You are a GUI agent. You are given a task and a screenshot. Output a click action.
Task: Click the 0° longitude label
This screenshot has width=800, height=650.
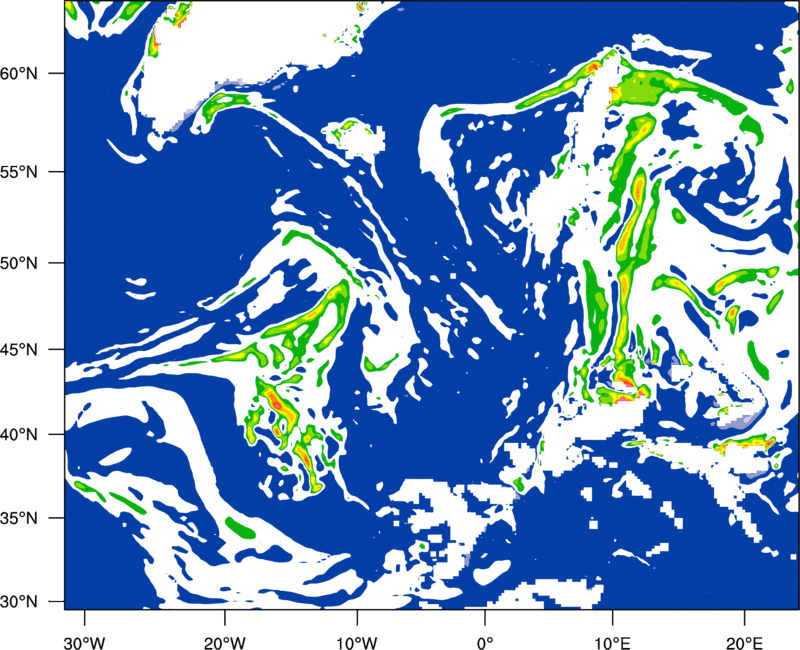(x=484, y=642)
